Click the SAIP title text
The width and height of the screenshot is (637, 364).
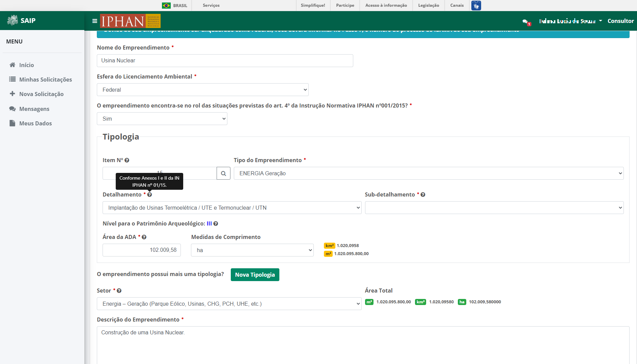(28, 21)
